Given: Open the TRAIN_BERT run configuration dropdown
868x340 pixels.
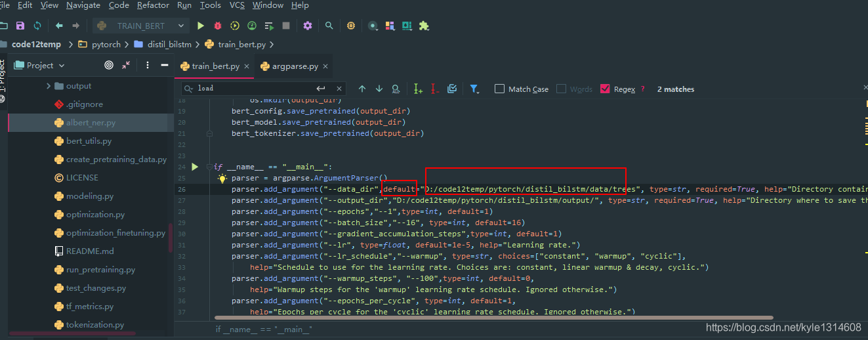Looking at the screenshot, I should (181, 26).
